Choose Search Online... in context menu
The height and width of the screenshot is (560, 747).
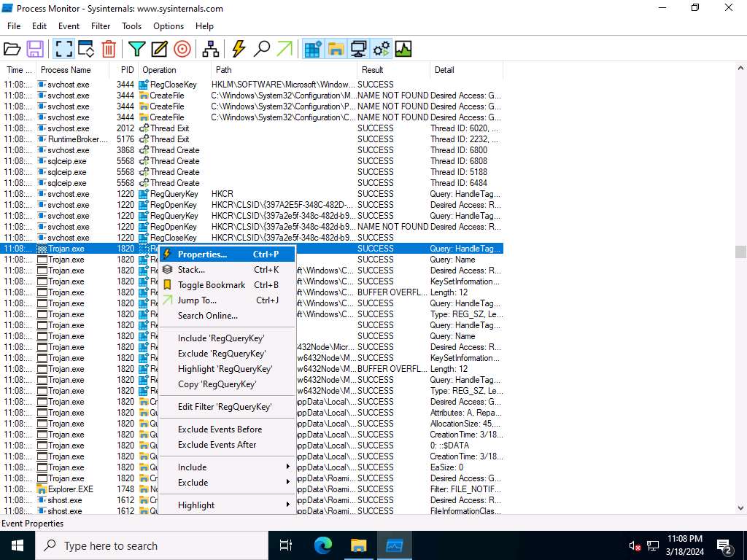click(x=208, y=316)
